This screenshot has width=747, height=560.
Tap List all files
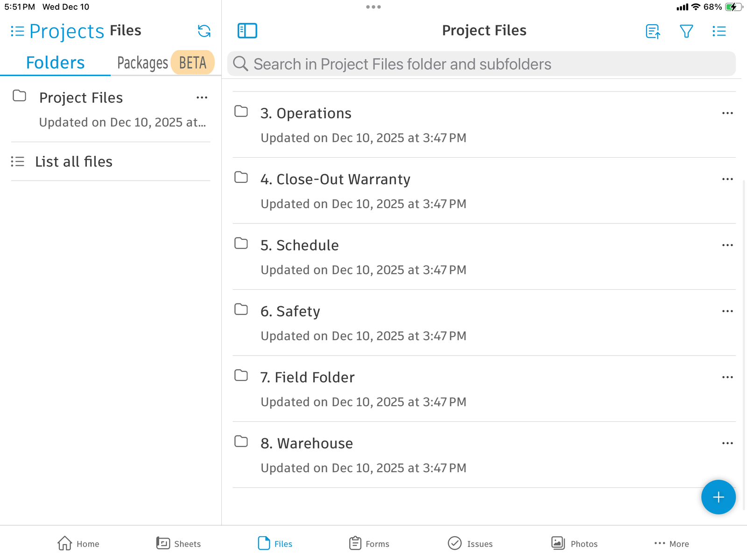point(73,161)
